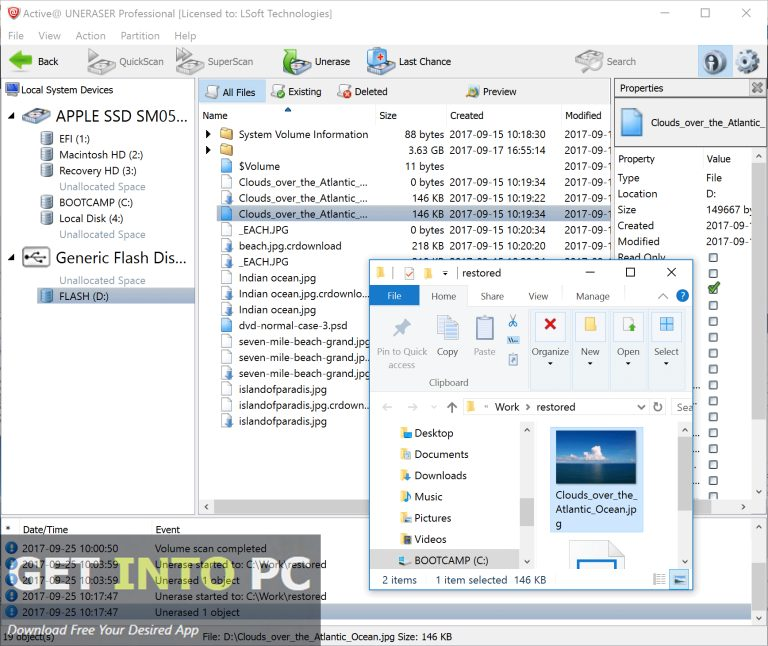Image resolution: width=768 pixels, height=646 pixels.
Task: Go up one folder level in Explorer
Action: pyautogui.click(x=452, y=407)
